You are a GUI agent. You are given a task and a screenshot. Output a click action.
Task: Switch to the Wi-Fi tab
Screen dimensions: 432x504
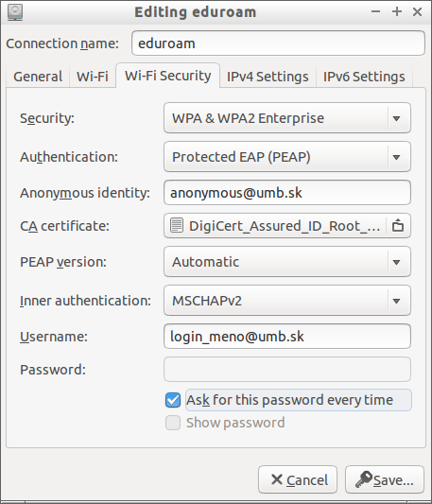93,77
